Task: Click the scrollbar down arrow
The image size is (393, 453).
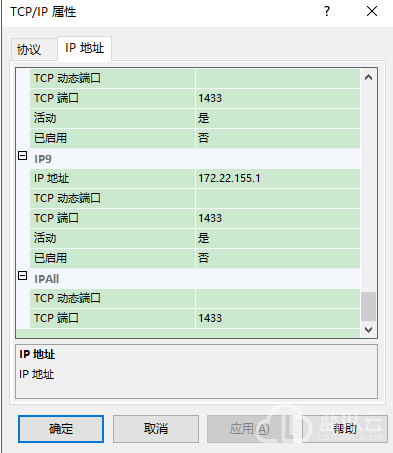Action: click(x=368, y=330)
